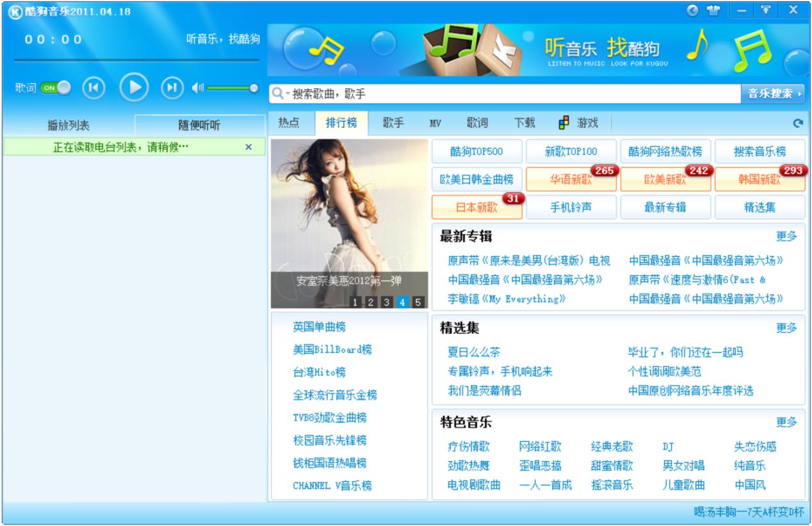Open the 全球流行音乐金榜 link
The height and width of the screenshot is (526, 812).
pos(335,395)
